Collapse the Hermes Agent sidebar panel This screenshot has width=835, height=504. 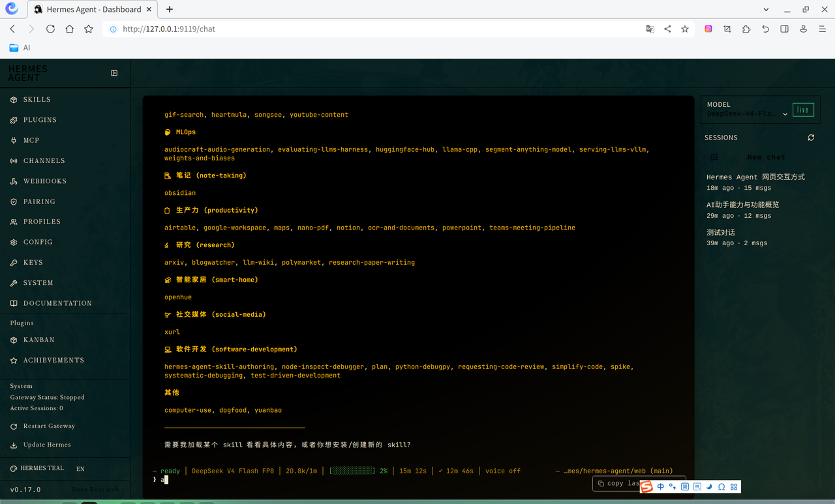tap(114, 73)
